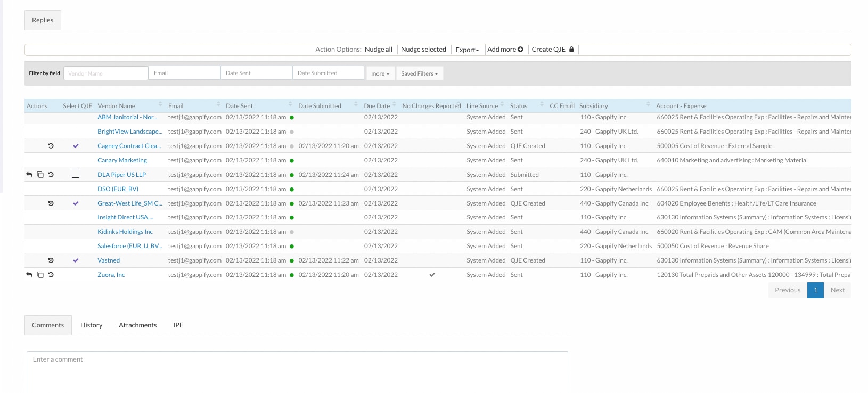Click the history icon for Cagney Contract row

(x=51, y=146)
